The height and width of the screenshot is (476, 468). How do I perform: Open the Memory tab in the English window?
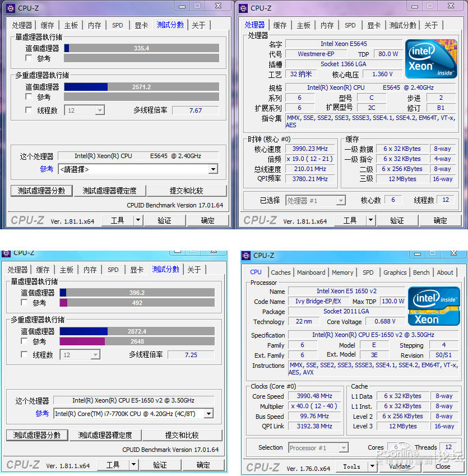pos(342,272)
